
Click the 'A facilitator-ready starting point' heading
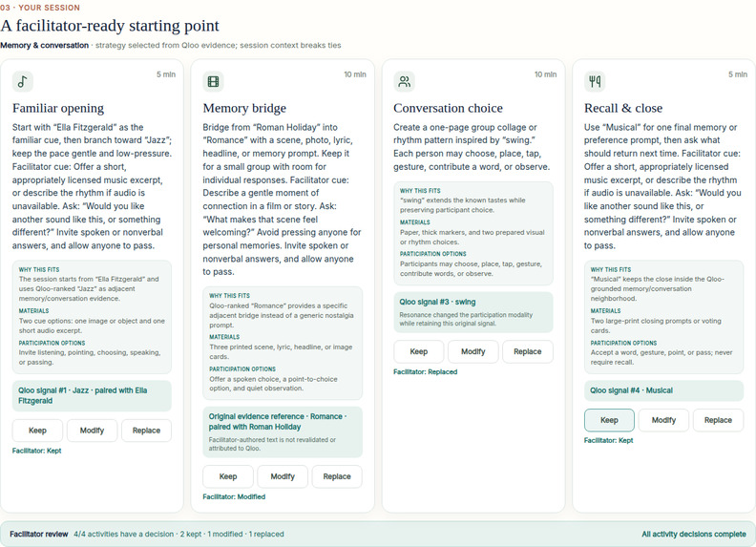point(110,26)
